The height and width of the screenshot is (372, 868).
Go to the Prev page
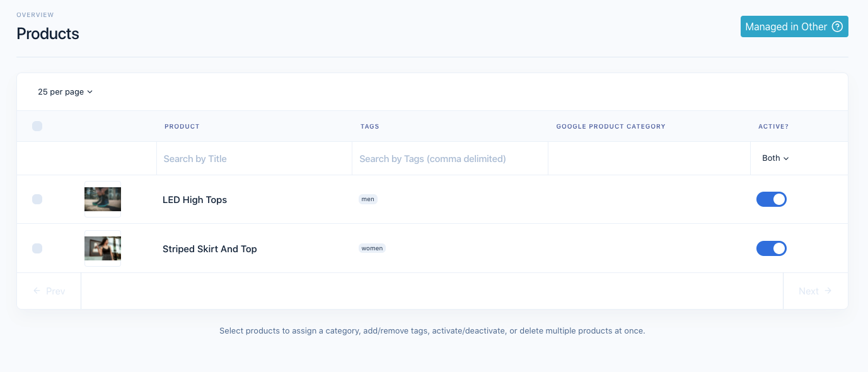[49, 291]
